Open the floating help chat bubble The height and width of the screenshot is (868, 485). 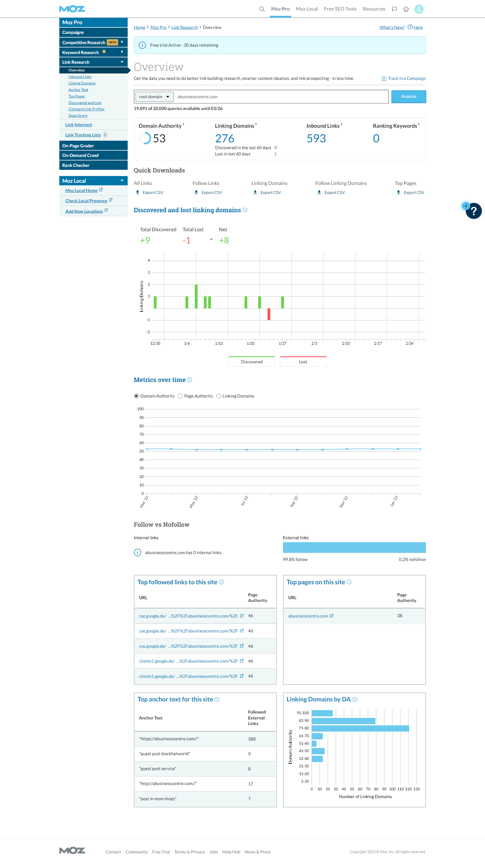pyautogui.click(x=473, y=211)
